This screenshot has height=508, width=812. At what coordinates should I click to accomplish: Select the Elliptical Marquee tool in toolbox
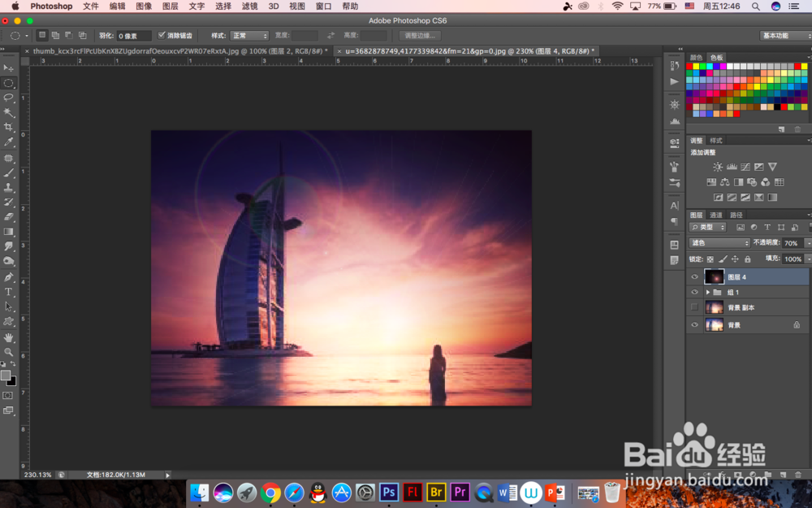click(8, 83)
